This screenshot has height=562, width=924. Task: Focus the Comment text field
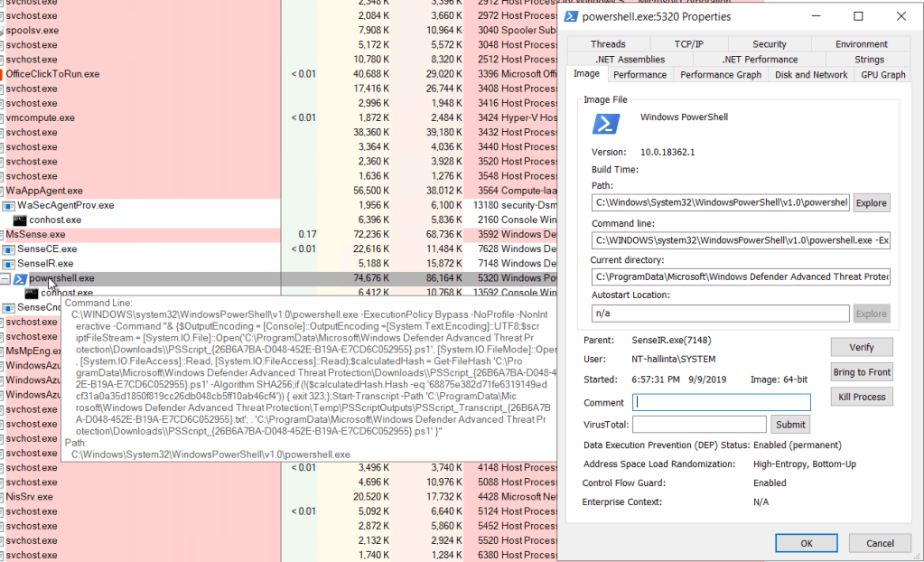click(x=722, y=403)
